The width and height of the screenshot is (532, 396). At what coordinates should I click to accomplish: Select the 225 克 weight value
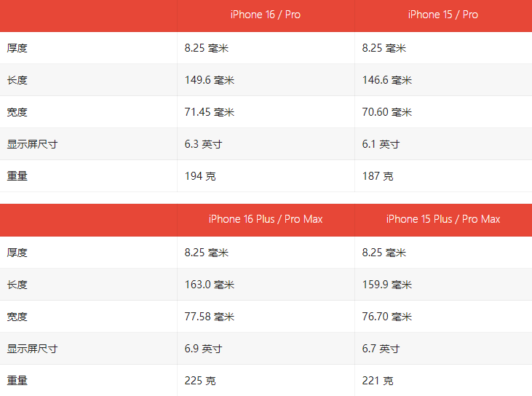(x=200, y=381)
